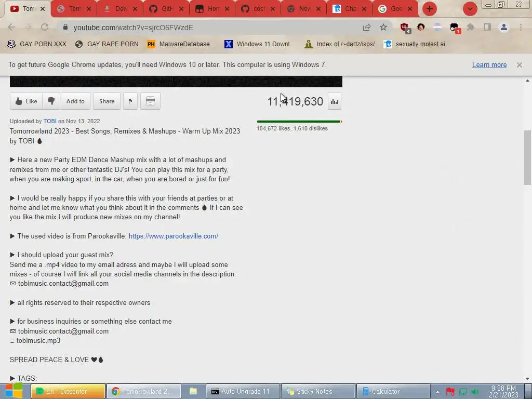Screen dimensions: 532x399
Task: Click the '104,672 likes, 1,610 dislikes' text
Action: tap(292, 129)
